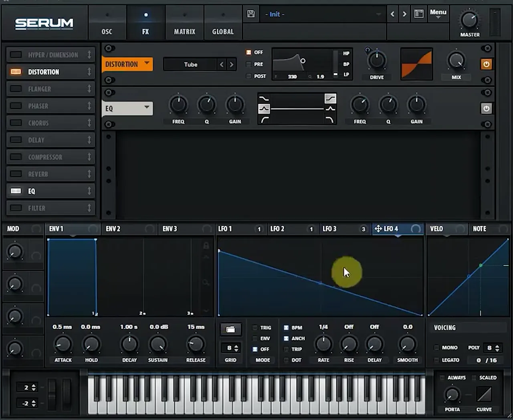Set the distortion filter to POST
This screenshot has width=513, height=420.
248,76
